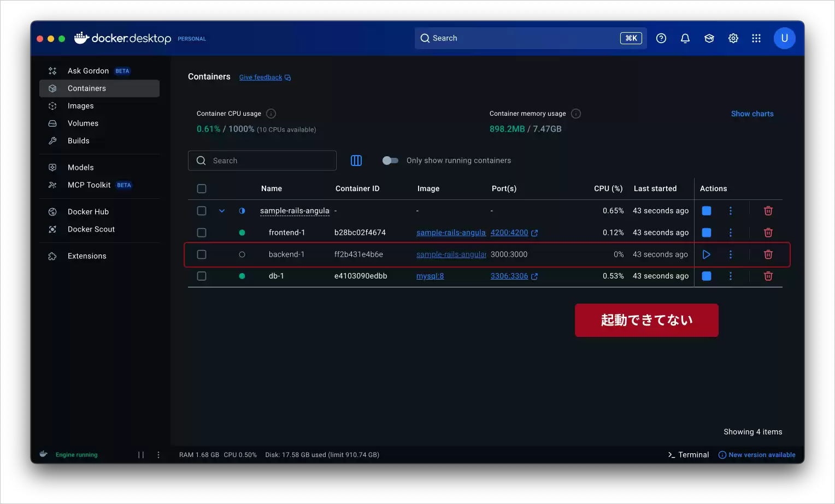Open the notifications bell
835x504 pixels.
(685, 38)
